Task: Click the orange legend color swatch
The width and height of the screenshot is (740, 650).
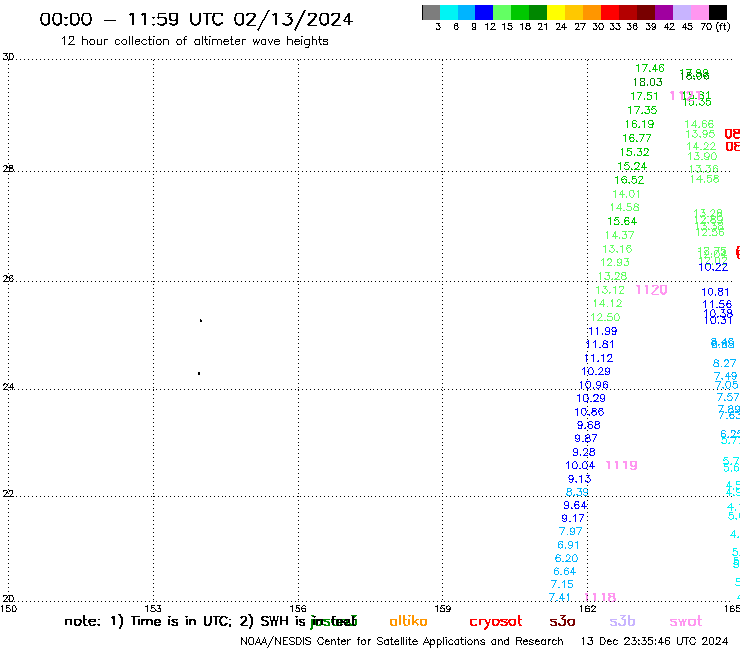Action: (x=592, y=12)
